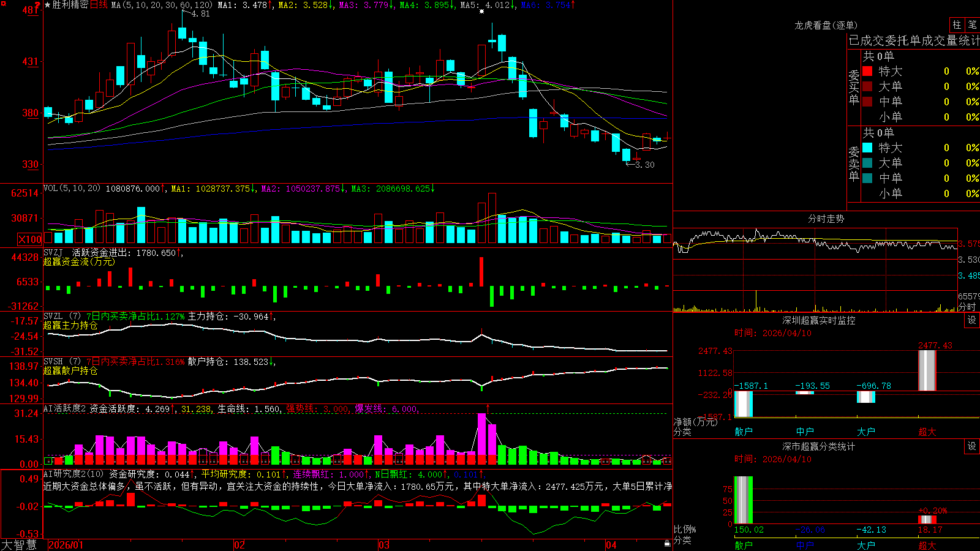The width and height of the screenshot is (980, 551).
Task: Click the 时间: 2026/04/10 under 深圳超赢实时监控
Action: tap(773, 333)
